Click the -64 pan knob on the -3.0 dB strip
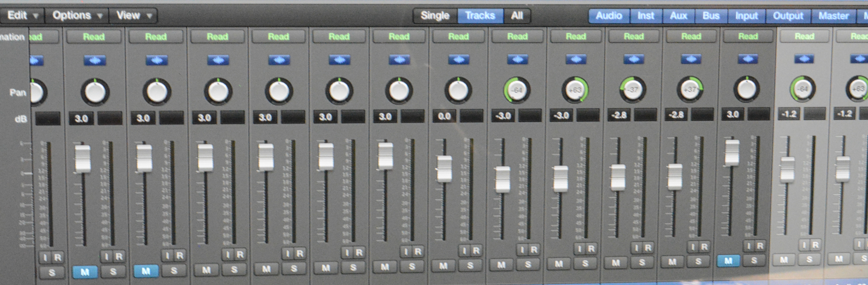 click(517, 90)
